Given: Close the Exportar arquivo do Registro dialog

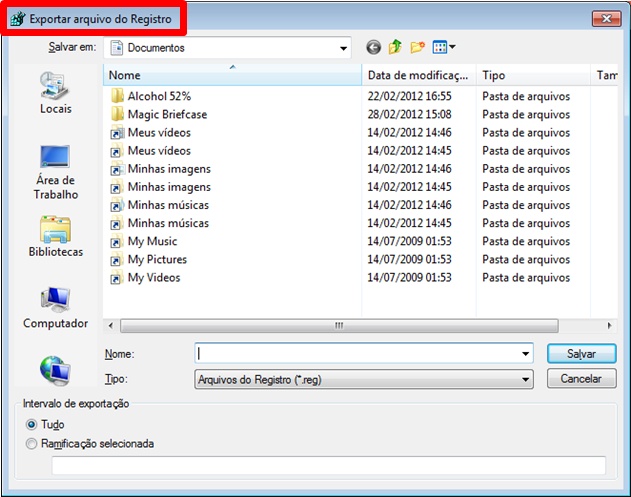Looking at the screenshot, I should [606, 19].
